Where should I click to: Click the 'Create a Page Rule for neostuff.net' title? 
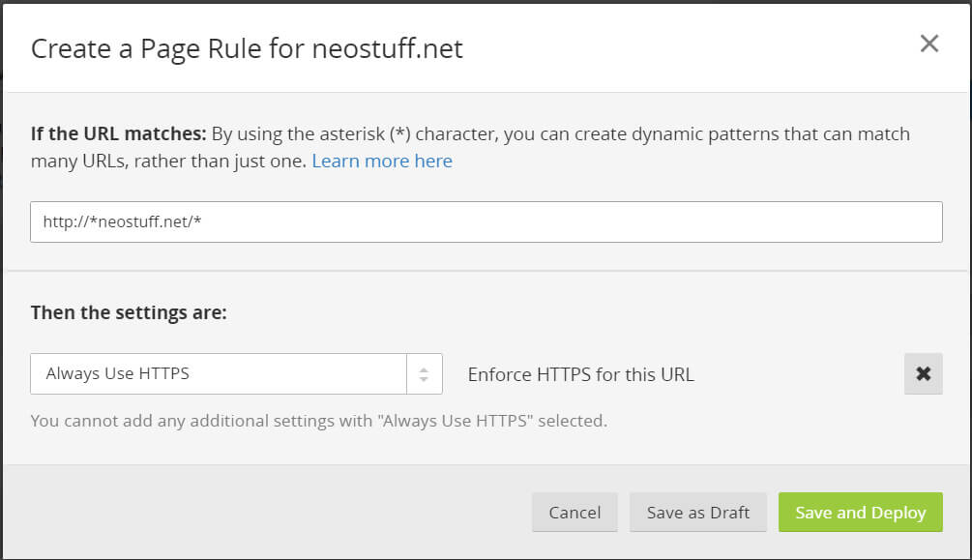pos(247,49)
